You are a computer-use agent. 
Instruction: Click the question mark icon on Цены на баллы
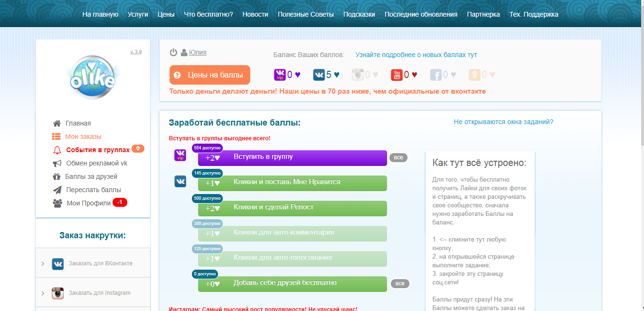[177, 75]
